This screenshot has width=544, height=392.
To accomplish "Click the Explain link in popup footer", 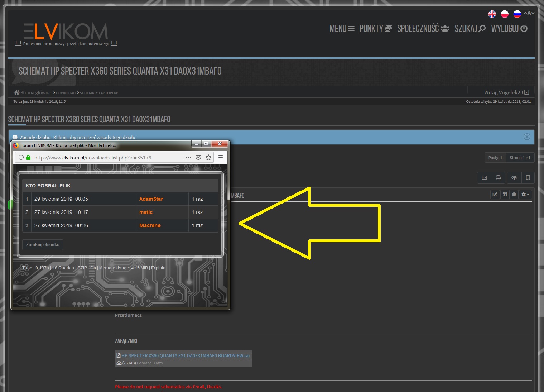I will (158, 268).
